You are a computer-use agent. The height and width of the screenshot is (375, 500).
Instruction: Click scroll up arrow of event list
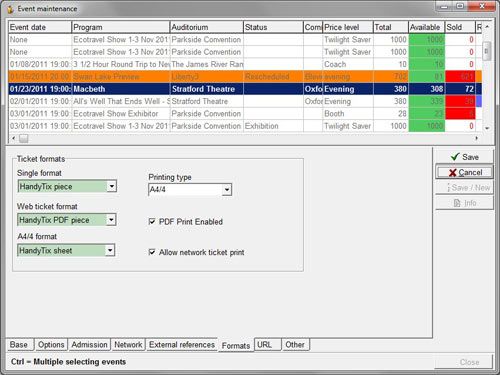pos(487,27)
